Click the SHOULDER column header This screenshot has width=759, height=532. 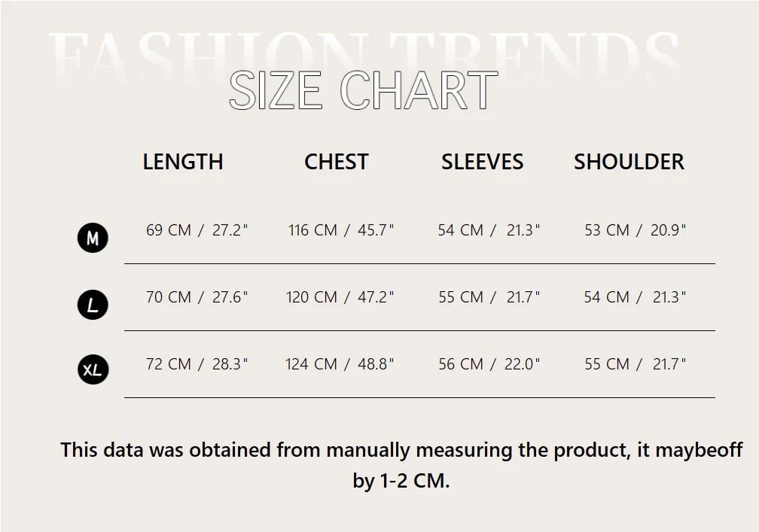[629, 162]
